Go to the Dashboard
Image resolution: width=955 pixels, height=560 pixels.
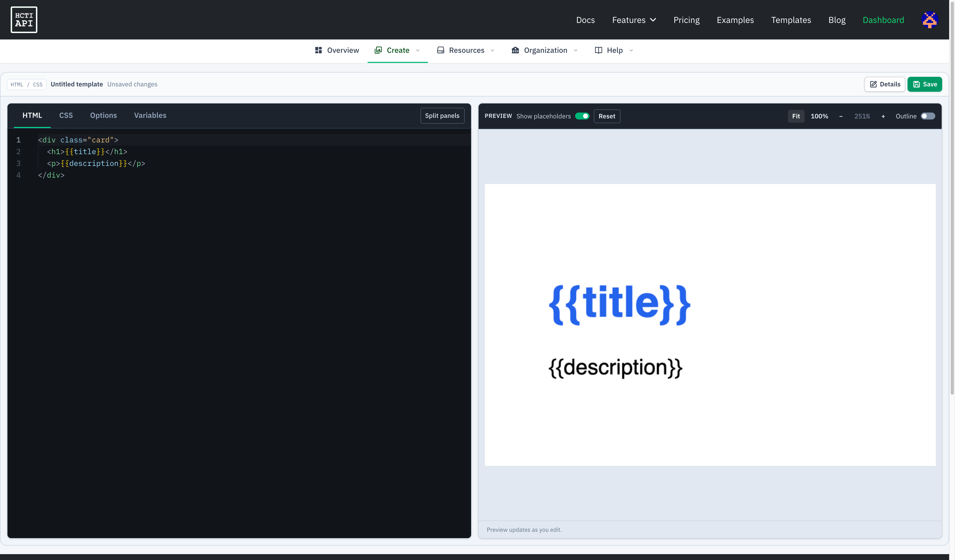(883, 20)
